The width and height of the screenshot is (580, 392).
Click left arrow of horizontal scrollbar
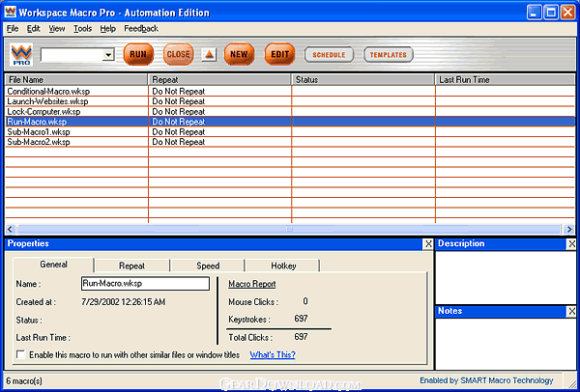tap(10, 229)
